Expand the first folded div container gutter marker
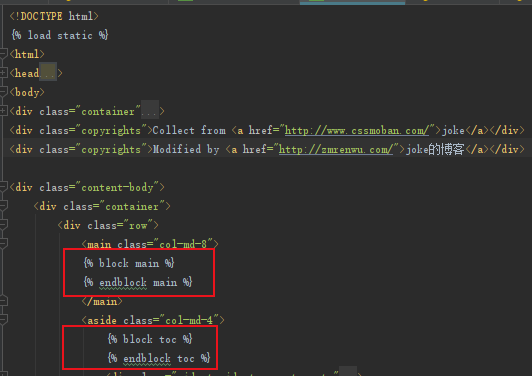Screen dimensions: 532x376 [3, 111]
